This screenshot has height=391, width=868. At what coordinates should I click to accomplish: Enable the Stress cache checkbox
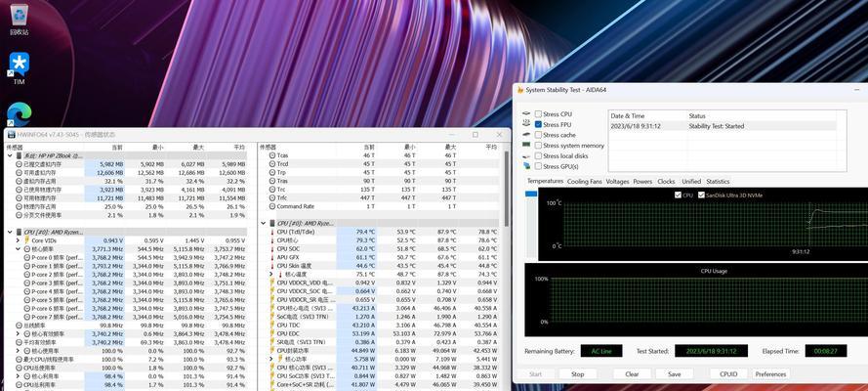538,135
